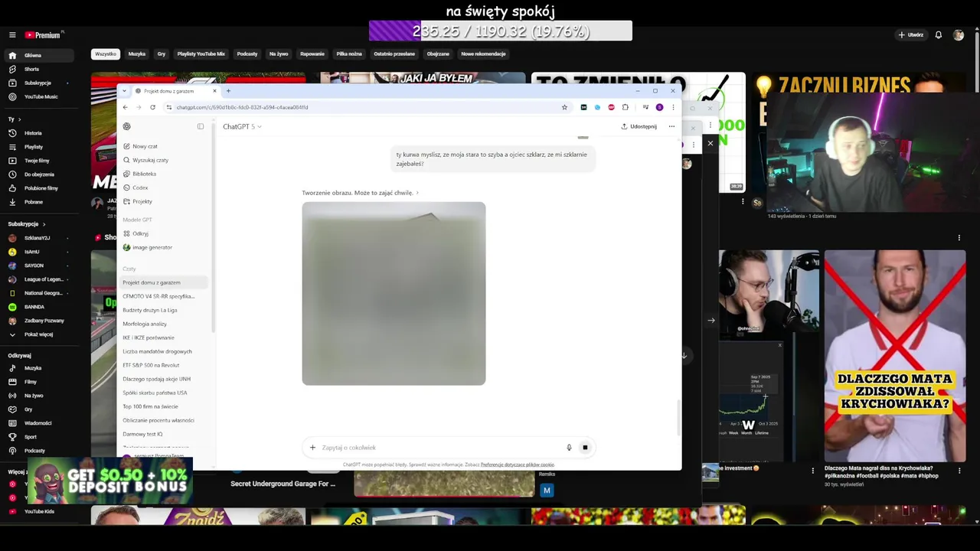Screen dimensions: 980x551
Task: Close the Projekt domu z garażem tab
Action: tap(214, 91)
